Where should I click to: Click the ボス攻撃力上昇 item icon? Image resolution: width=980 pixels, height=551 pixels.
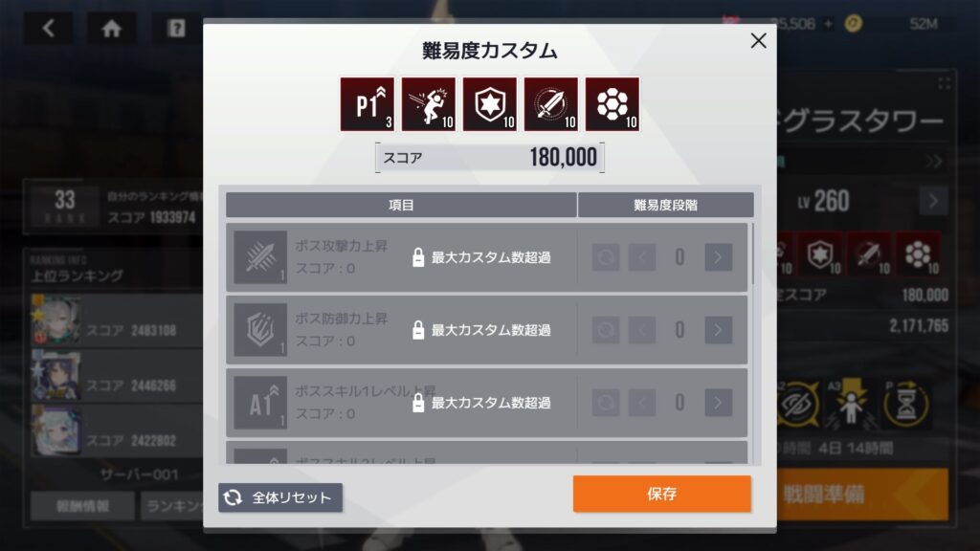point(260,257)
